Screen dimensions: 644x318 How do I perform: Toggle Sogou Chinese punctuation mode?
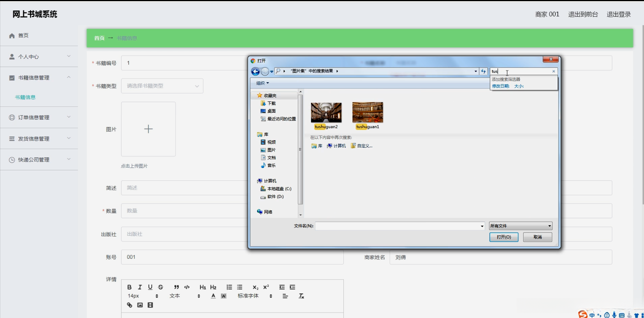pyautogui.click(x=599, y=315)
